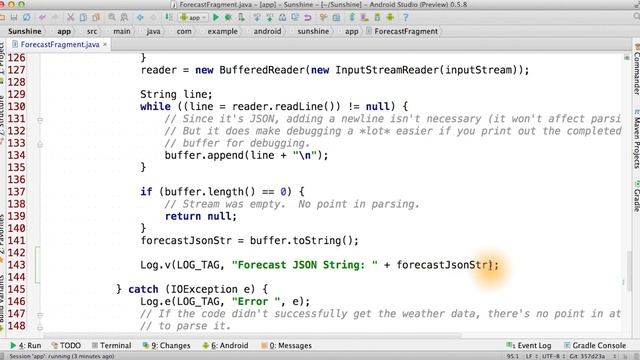Image resolution: width=640 pixels, height=360 pixels.
Task: Click the Paste toolbar icon
Action: click(96, 18)
